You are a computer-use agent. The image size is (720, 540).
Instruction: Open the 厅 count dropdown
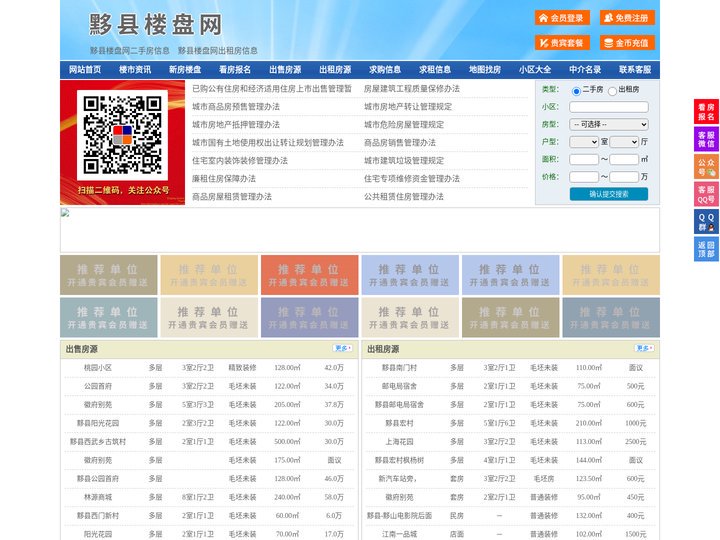coord(624,142)
